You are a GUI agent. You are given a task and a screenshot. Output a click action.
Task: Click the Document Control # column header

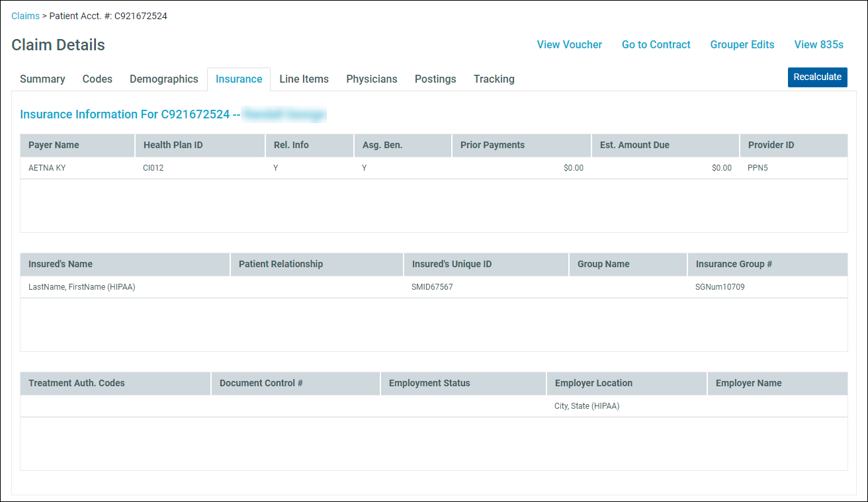(296, 384)
